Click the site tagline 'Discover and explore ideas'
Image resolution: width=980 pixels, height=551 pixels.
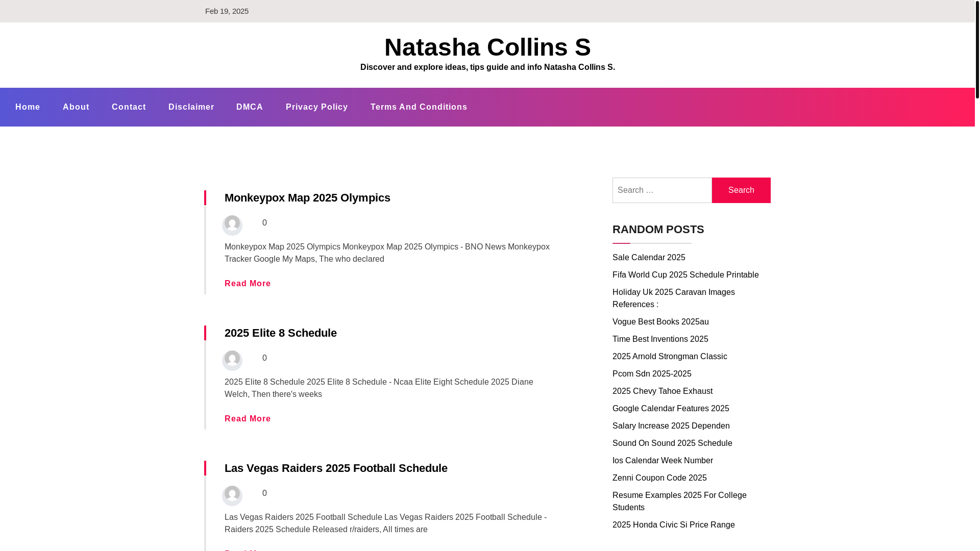click(487, 67)
